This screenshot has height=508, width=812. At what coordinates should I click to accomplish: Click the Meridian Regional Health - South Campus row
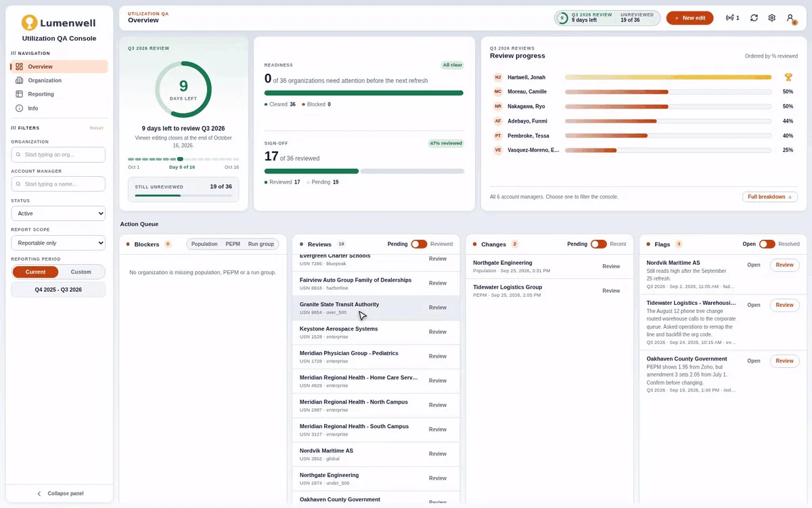tap(376, 429)
